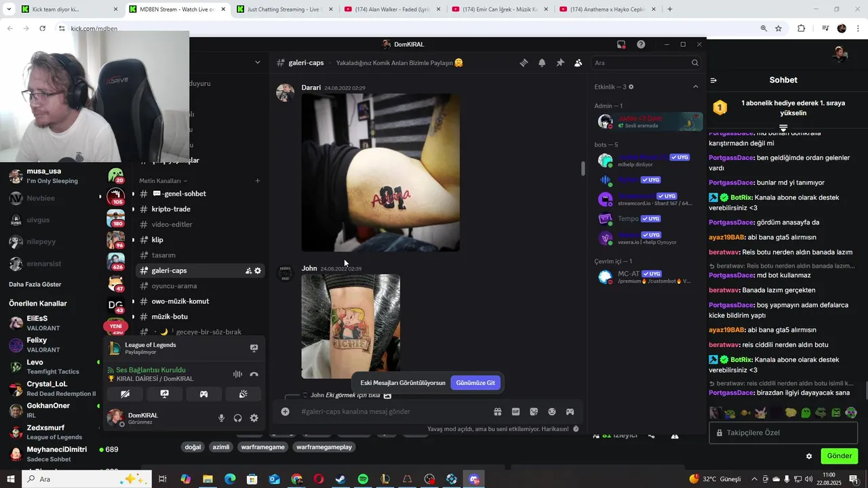Open Discord inbox icon in title bar
Image resolution: width=868 pixels, height=488 pixels.
tap(621, 44)
